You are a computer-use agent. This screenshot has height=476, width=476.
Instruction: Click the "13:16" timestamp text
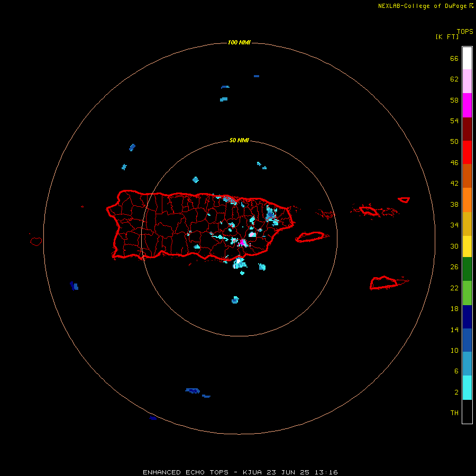[326, 472]
